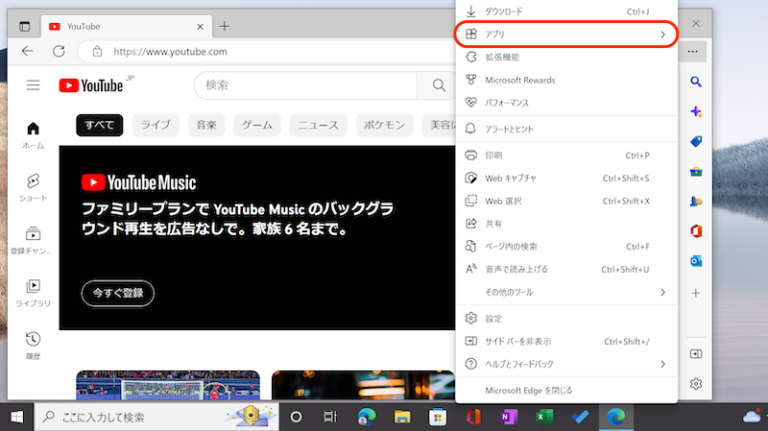Screen dimensions: 768x431
Task: Open a new browser tab
Action: (x=224, y=26)
